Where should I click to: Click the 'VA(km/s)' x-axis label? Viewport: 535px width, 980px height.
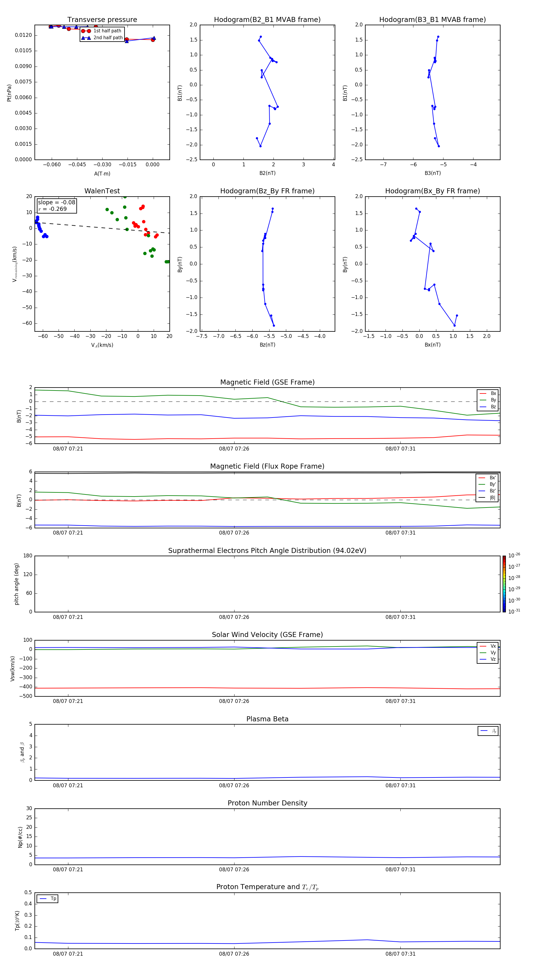tap(102, 345)
